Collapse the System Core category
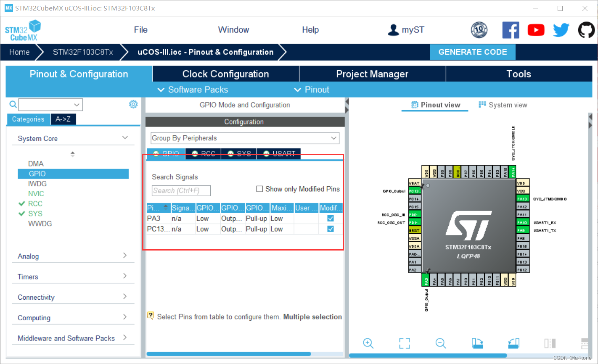The height and width of the screenshot is (364, 598). click(x=125, y=137)
